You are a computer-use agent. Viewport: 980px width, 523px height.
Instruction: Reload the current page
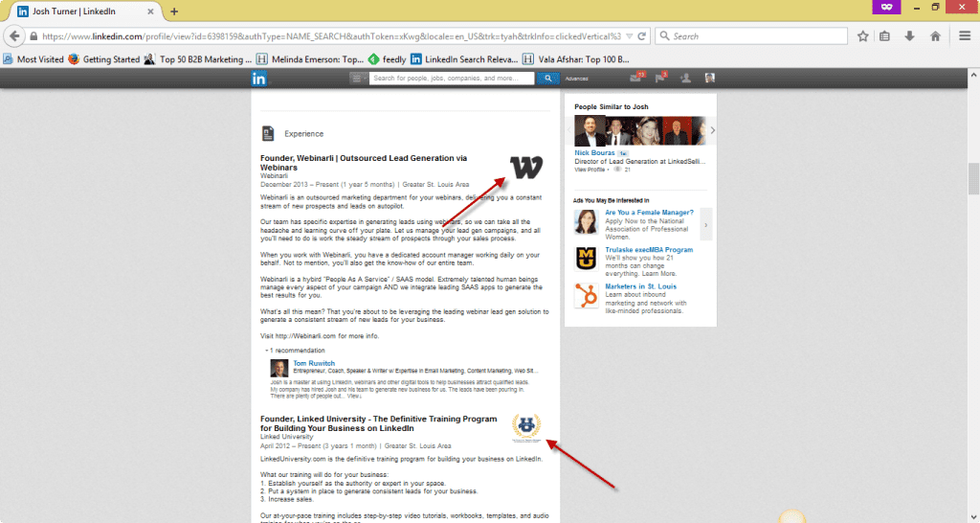641,36
